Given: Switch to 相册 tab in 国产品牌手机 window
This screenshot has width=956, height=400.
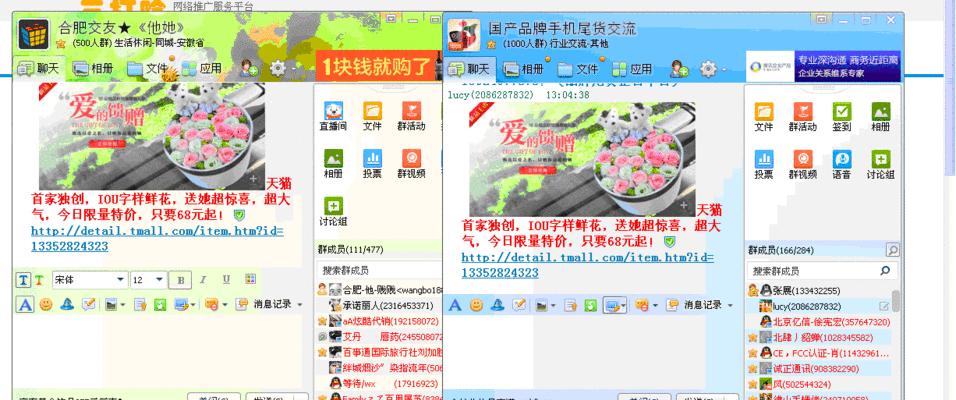Looking at the screenshot, I should point(524,69).
